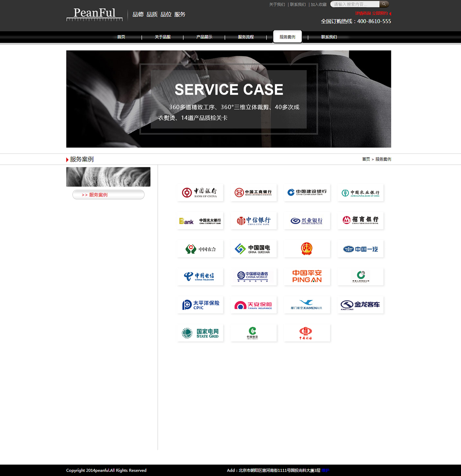Click the PeanFul site logo
The image size is (461, 476).
(95, 14)
